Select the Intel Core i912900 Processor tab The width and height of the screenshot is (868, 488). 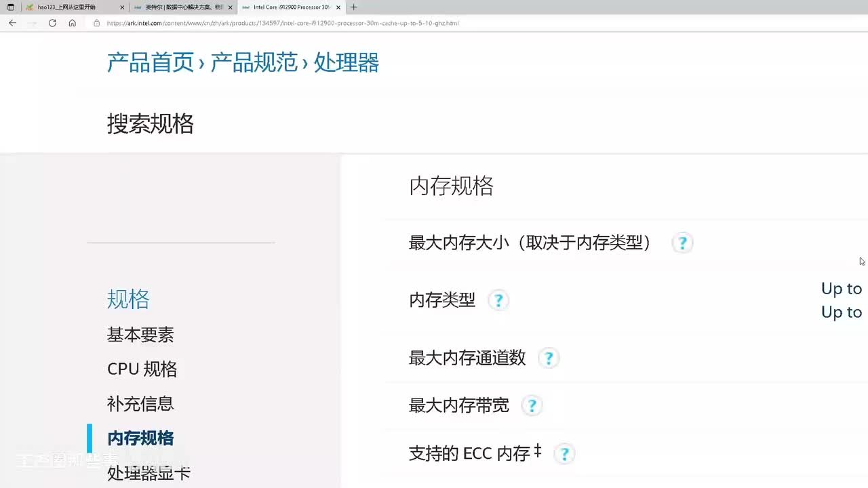click(x=291, y=7)
